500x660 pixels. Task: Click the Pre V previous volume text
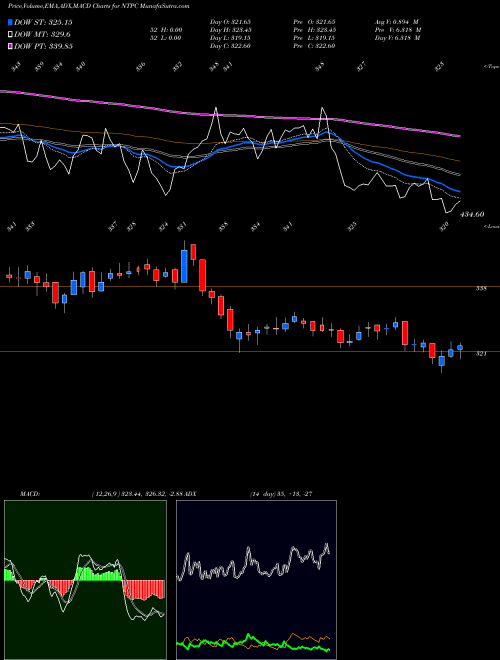(x=398, y=30)
